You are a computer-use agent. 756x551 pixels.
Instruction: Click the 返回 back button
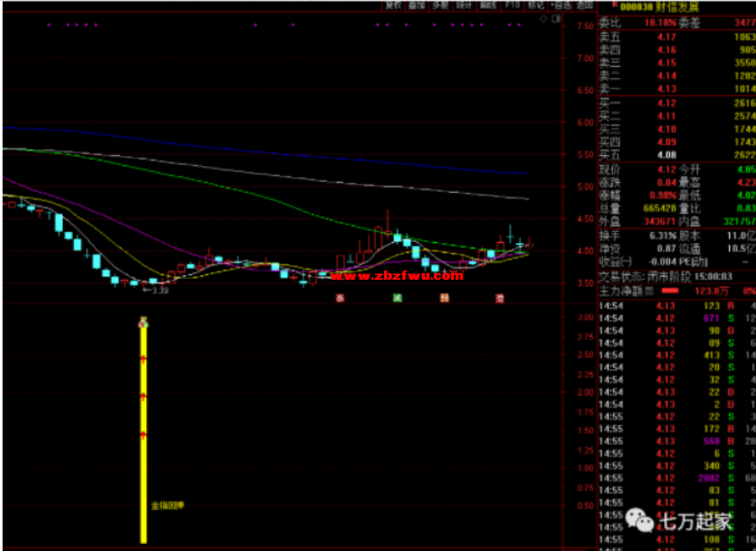coord(585,5)
